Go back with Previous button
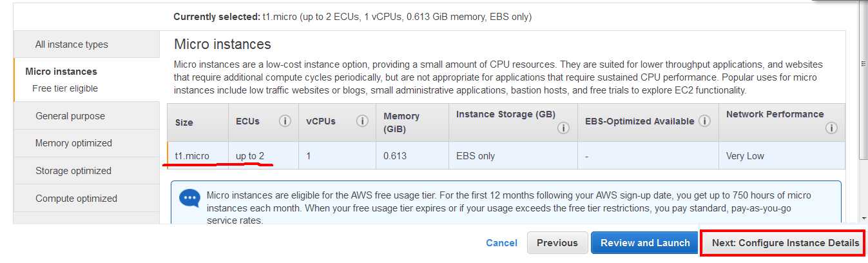 click(557, 243)
